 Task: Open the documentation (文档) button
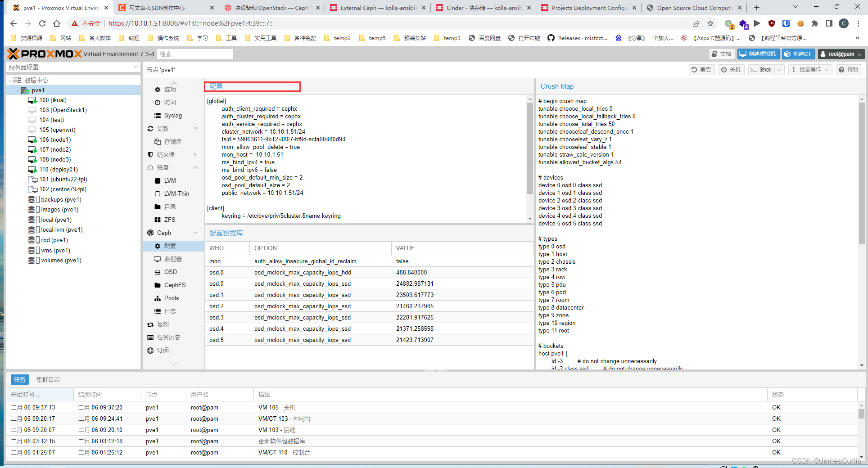click(x=722, y=54)
